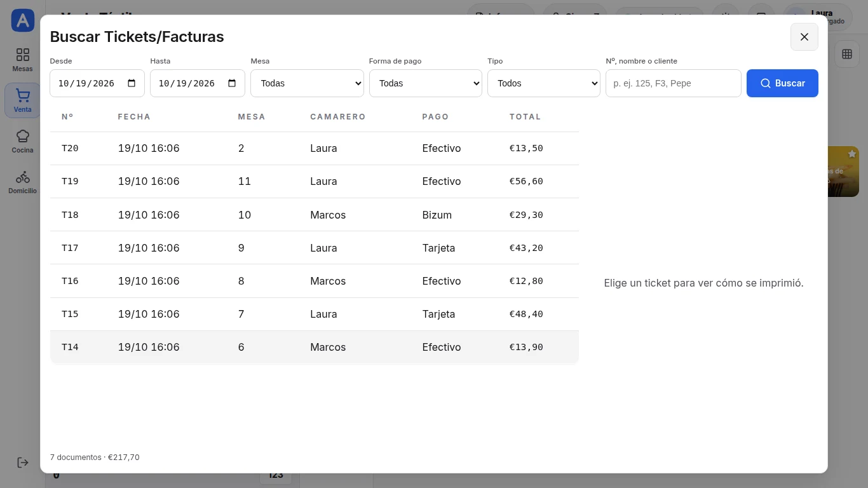Click the €56,60 total amount
This screenshot has width=868, height=488.
click(x=526, y=181)
